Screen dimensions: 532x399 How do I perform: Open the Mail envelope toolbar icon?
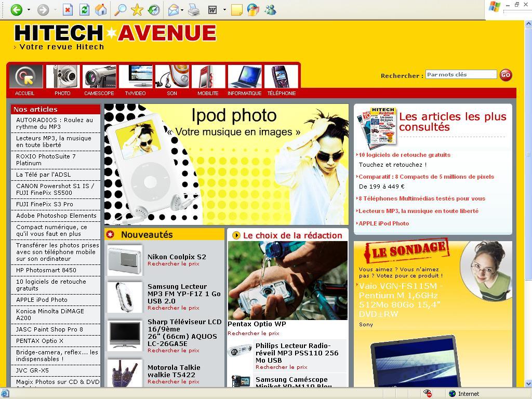174,10
